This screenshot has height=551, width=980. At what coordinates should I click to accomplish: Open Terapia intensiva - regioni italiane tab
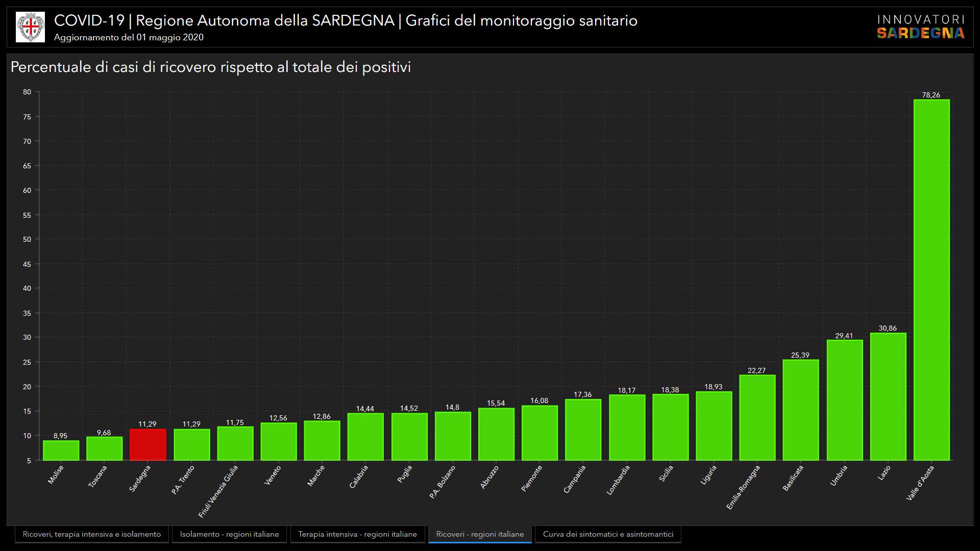click(357, 534)
